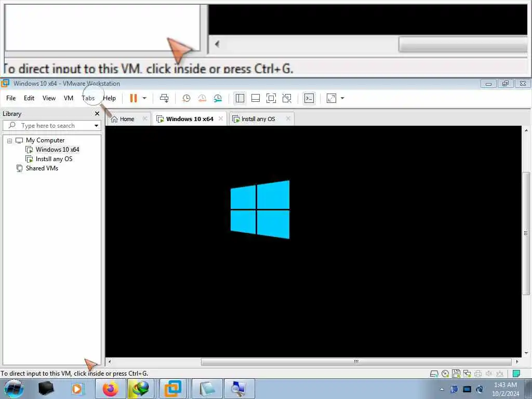Take a snapshot of this virtual machine
Image resolution: width=532 pixels, height=399 pixels.
pos(186,98)
